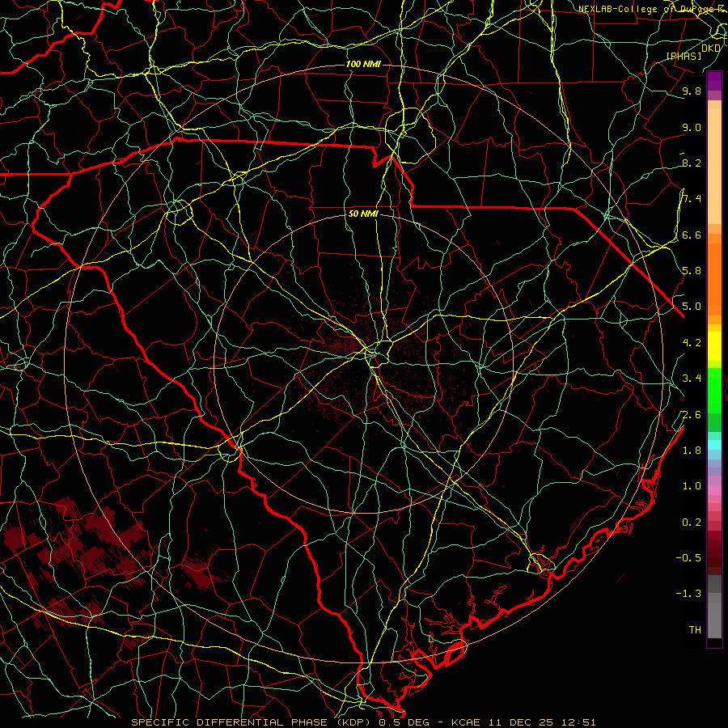Click the 5.8 value on color scale
Screen dimensions: 728x728
click(x=692, y=270)
